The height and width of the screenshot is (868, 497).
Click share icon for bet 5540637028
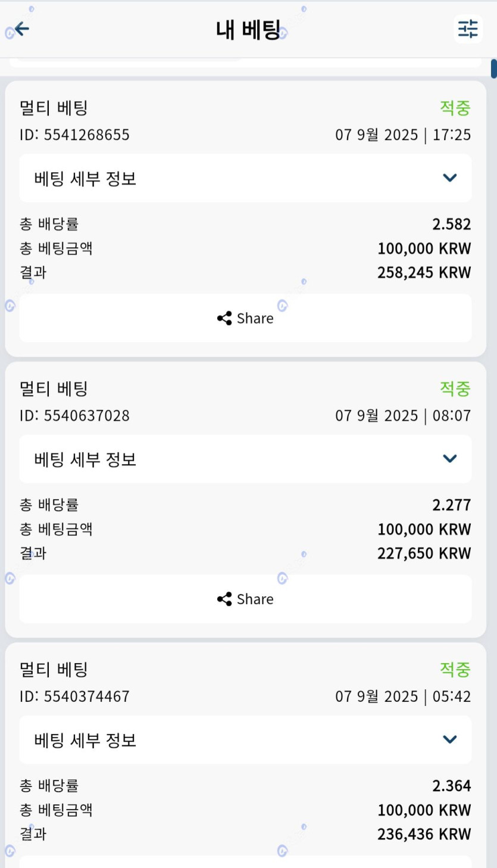coord(224,599)
